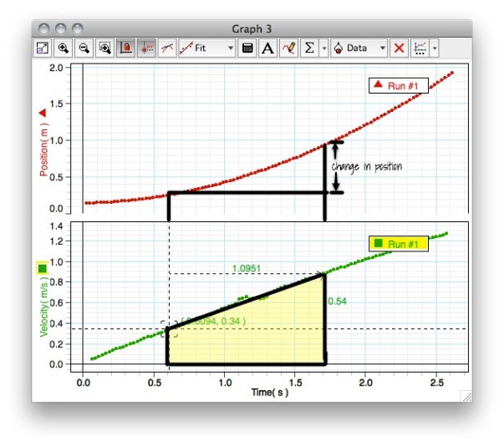Click the window minimize button

[x=61, y=28]
